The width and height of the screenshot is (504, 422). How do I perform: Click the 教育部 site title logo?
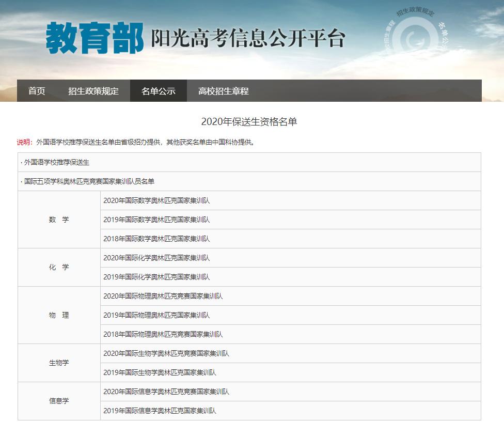(x=94, y=39)
